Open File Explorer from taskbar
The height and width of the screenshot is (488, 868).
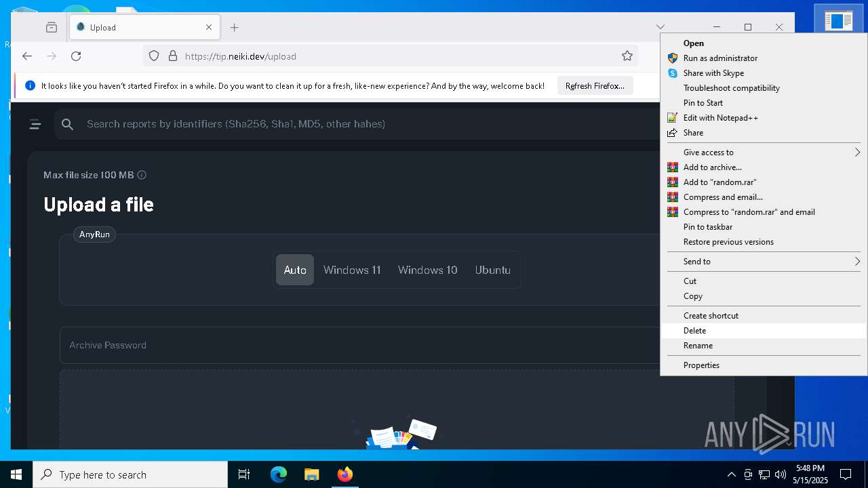coord(311,474)
